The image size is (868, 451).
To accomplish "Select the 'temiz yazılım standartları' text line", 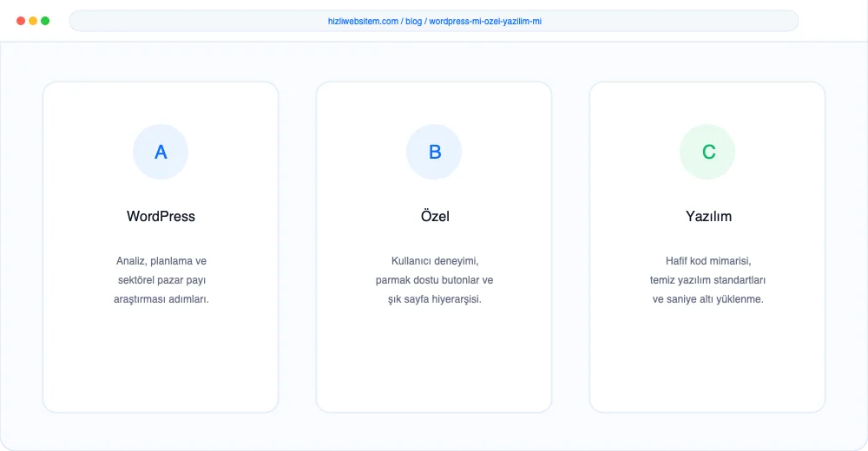I will 707,280.
